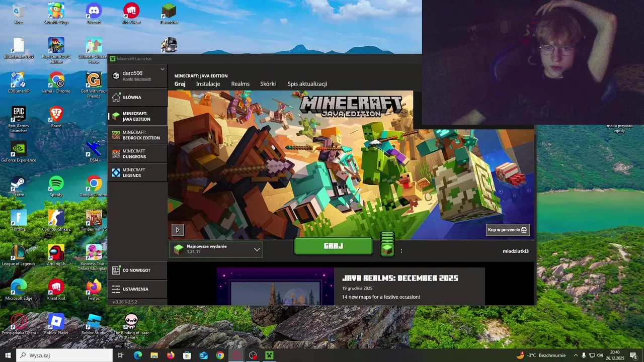The width and height of the screenshot is (644, 362).
Task: Select Minecraft Legends in the sidebar
Action: click(x=137, y=172)
